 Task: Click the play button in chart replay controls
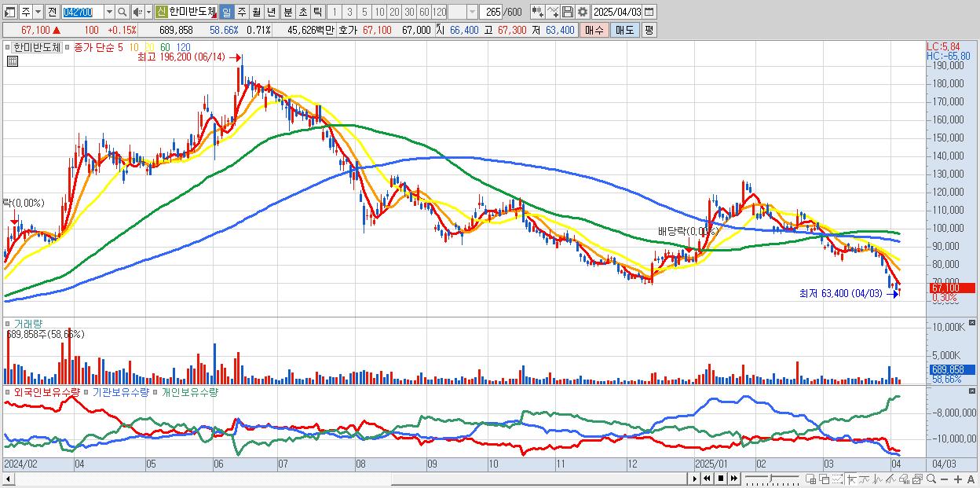pos(695,479)
